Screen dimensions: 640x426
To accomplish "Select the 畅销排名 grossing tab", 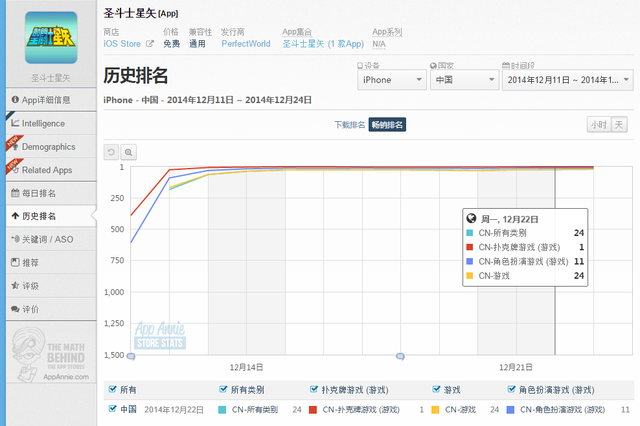I will point(387,125).
